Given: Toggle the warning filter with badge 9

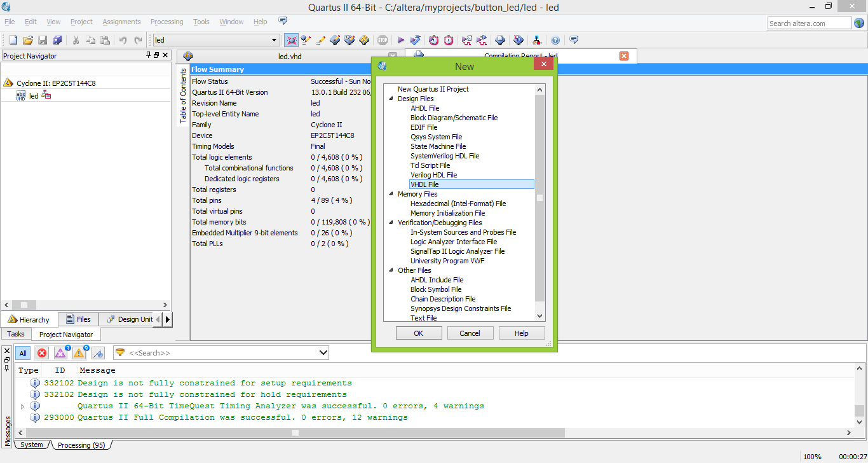Looking at the screenshot, I should tap(79, 352).
